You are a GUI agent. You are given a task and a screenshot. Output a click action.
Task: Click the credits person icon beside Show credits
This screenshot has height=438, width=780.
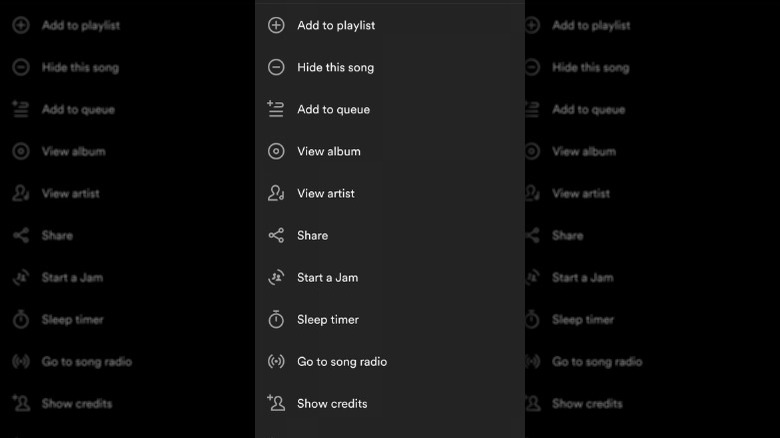coord(276,403)
